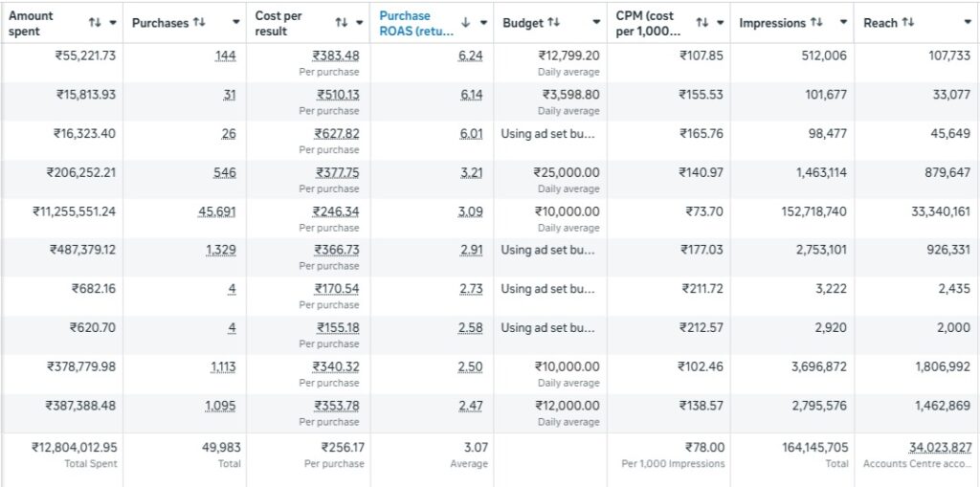
Task: Sort the table by Purchases column
Action: pos(199,22)
